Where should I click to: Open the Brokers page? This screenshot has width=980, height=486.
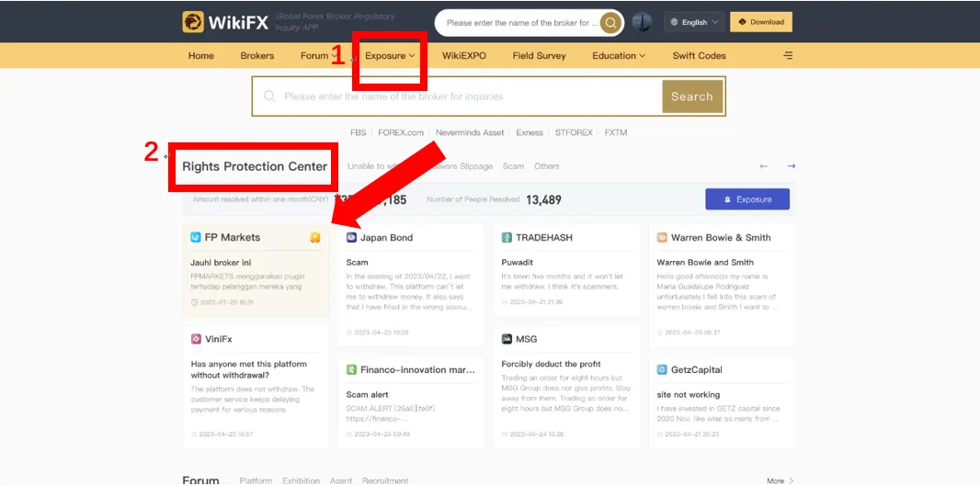[x=256, y=56]
